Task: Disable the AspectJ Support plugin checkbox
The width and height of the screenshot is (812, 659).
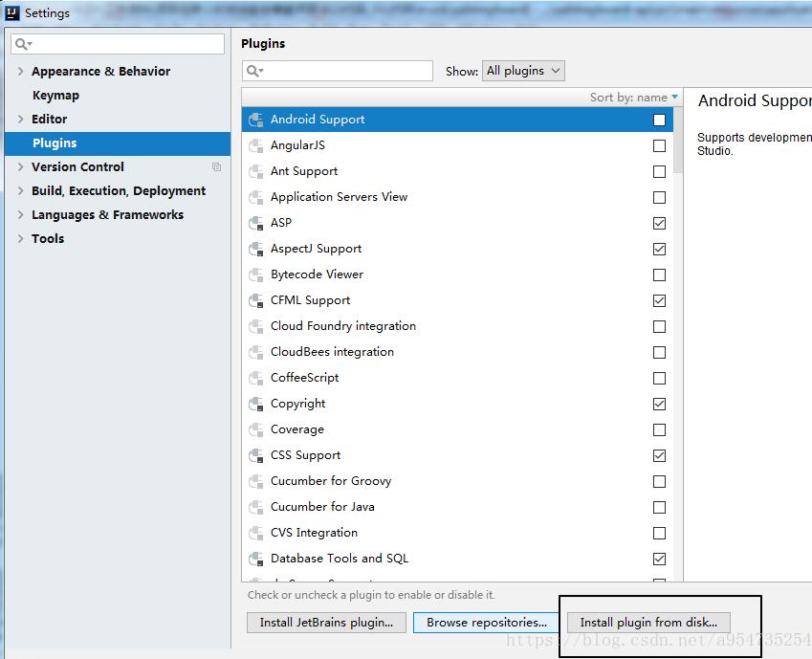Action: click(659, 249)
